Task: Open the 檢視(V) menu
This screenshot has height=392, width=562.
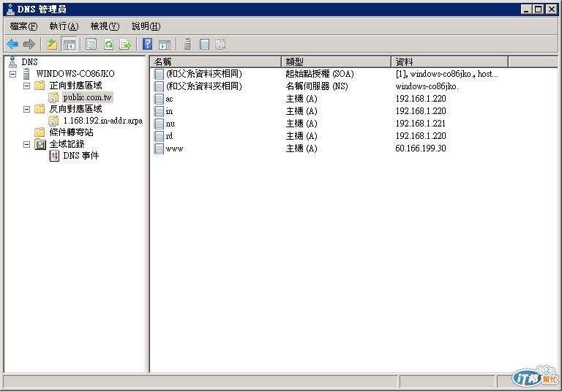Action: [x=105, y=26]
